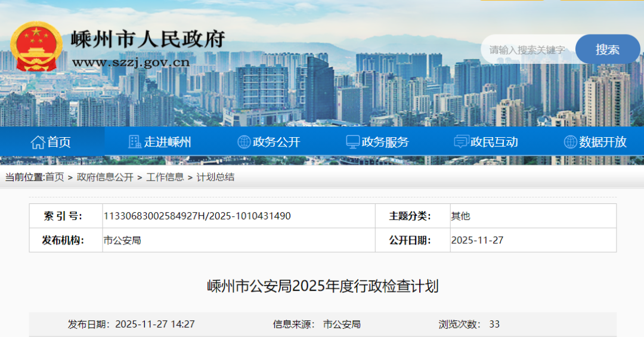This screenshot has height=337, width=644.
Task: Click the building icon beside 走进嵊州
Action: tap(135, 142)
